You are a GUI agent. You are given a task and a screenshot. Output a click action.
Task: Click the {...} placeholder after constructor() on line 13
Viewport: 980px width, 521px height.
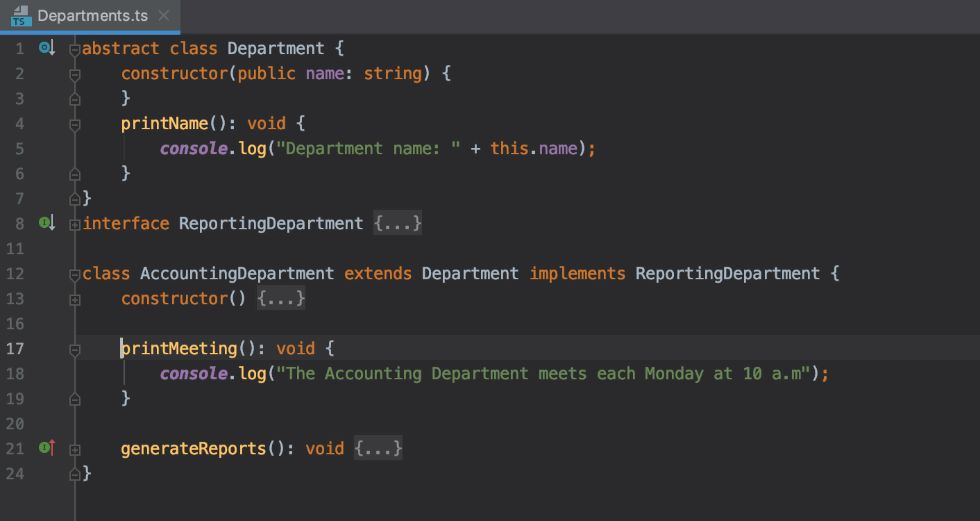tap(281, 299)
